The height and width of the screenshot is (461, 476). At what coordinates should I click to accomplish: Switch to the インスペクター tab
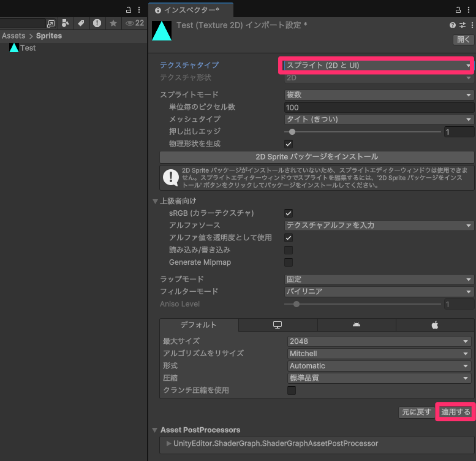pos(191,10)
